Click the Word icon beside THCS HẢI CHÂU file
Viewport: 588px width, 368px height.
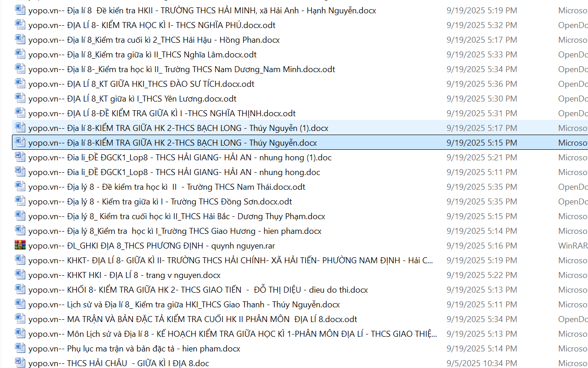[20, 363]
